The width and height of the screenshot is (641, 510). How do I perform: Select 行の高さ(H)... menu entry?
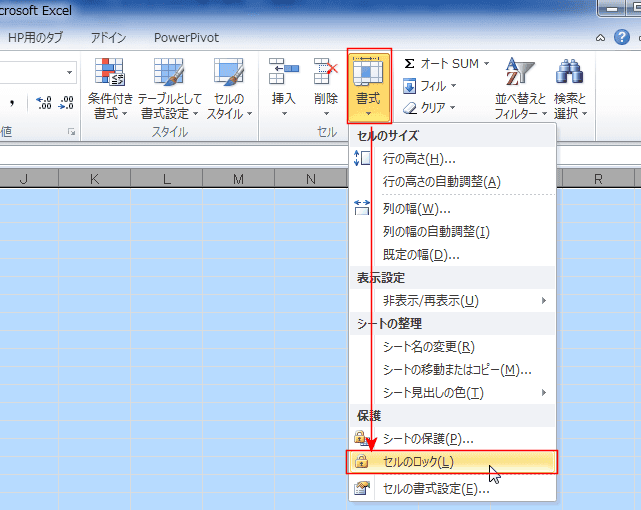[452, 159]
